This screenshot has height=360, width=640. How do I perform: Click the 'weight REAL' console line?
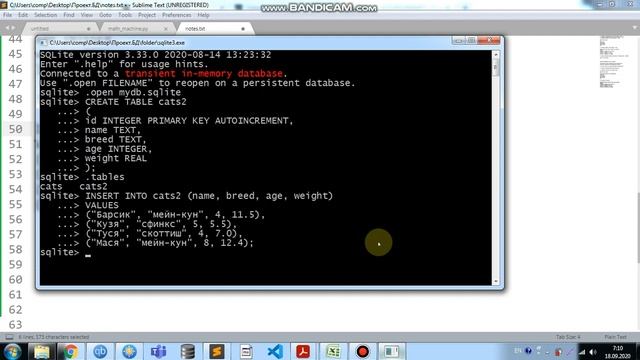[102, 158]
